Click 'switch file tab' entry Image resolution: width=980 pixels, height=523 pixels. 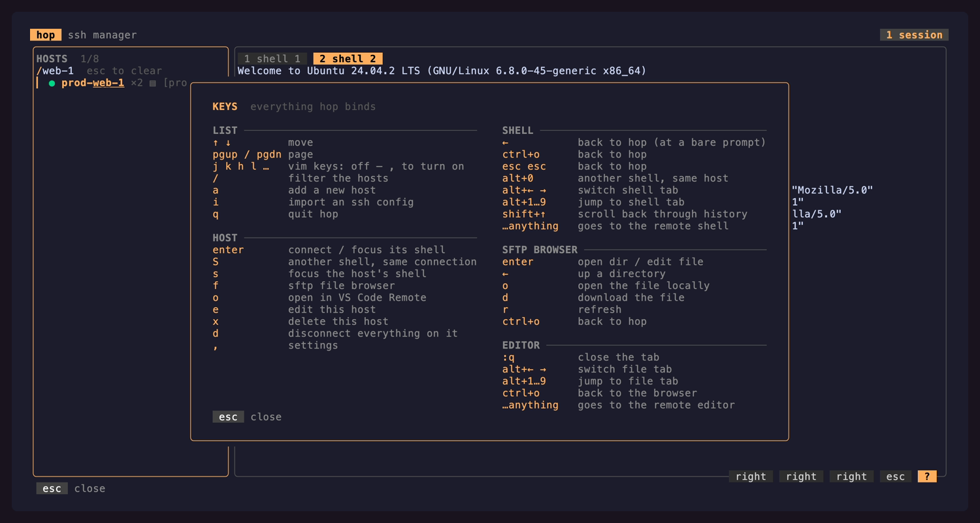coord(625,369)
